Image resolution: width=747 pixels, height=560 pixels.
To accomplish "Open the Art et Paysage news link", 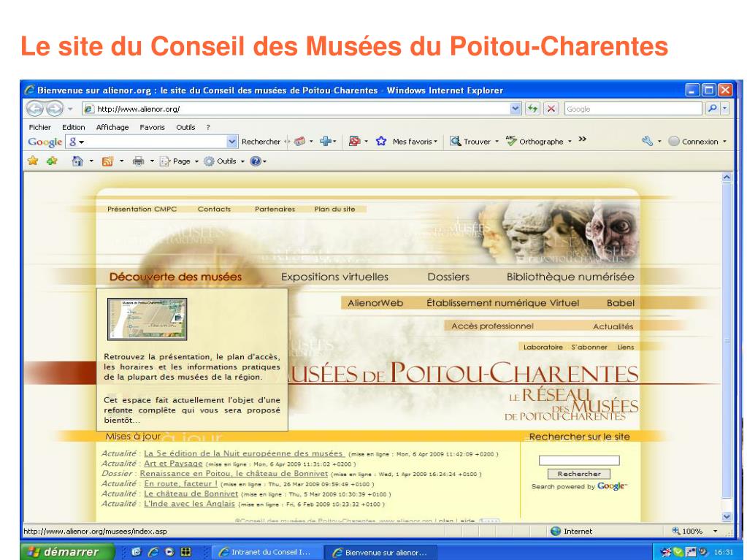I will [173, 464].
